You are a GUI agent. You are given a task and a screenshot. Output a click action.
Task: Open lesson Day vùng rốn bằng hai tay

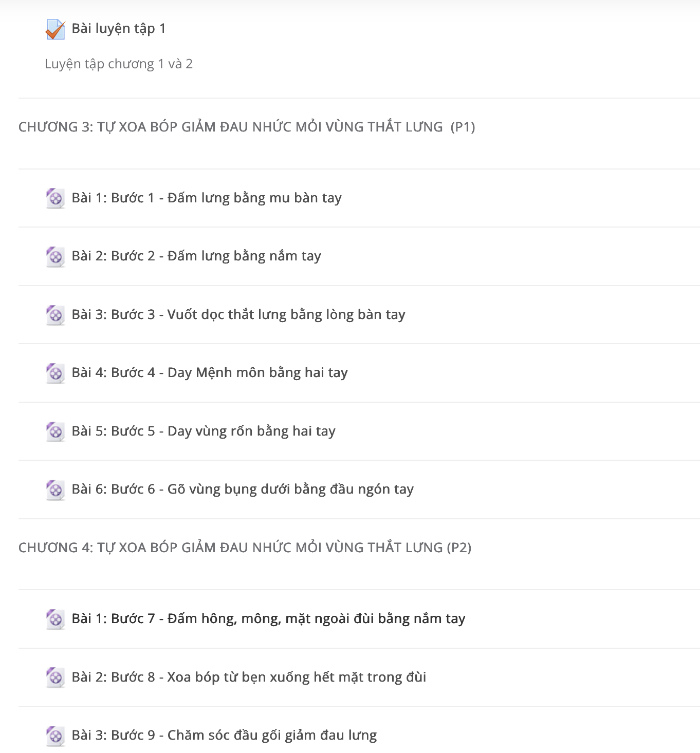pyautogui.click(x=204, y=431)
